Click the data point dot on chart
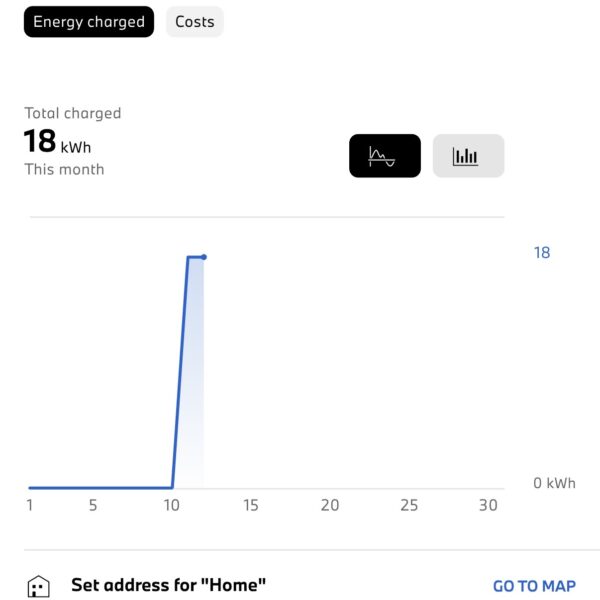600x600 pixels. [x=204, y=257]
